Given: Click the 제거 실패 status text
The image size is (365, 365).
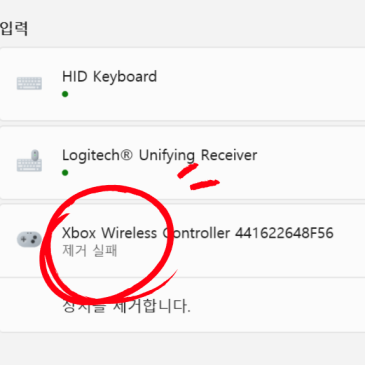Looking at the screenshot, I should (x=89, y=251).
